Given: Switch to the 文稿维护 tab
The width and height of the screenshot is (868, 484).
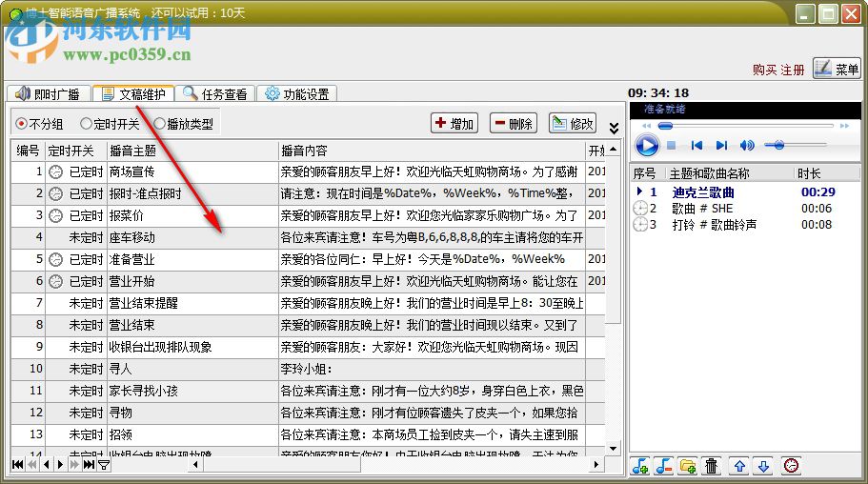Looking at the screenshot, I should click(133, 93).
